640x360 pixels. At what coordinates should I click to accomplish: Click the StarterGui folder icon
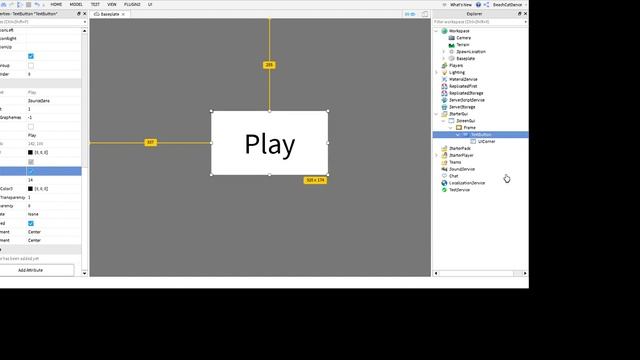[x=444, y=114]
